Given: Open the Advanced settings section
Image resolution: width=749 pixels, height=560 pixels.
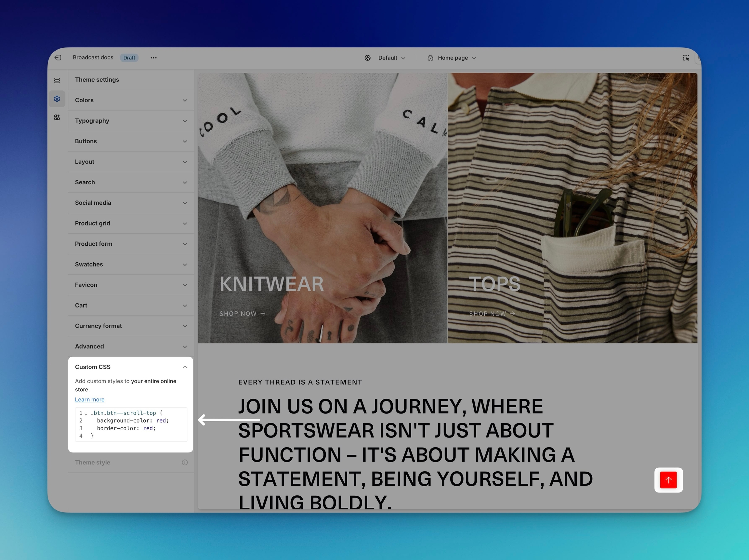Looking at the screenshot, I should pos(131,346).
